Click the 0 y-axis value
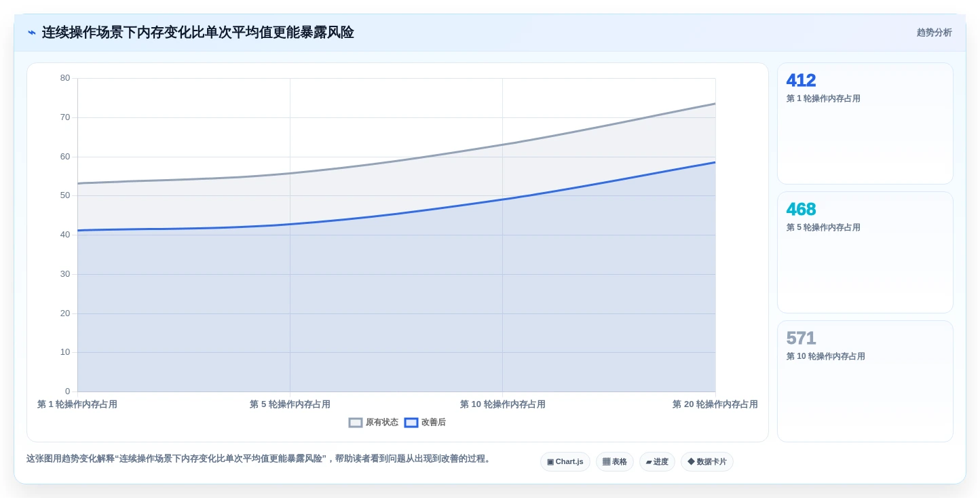Screen dimensions: 980x498 (x=67, y=391)
